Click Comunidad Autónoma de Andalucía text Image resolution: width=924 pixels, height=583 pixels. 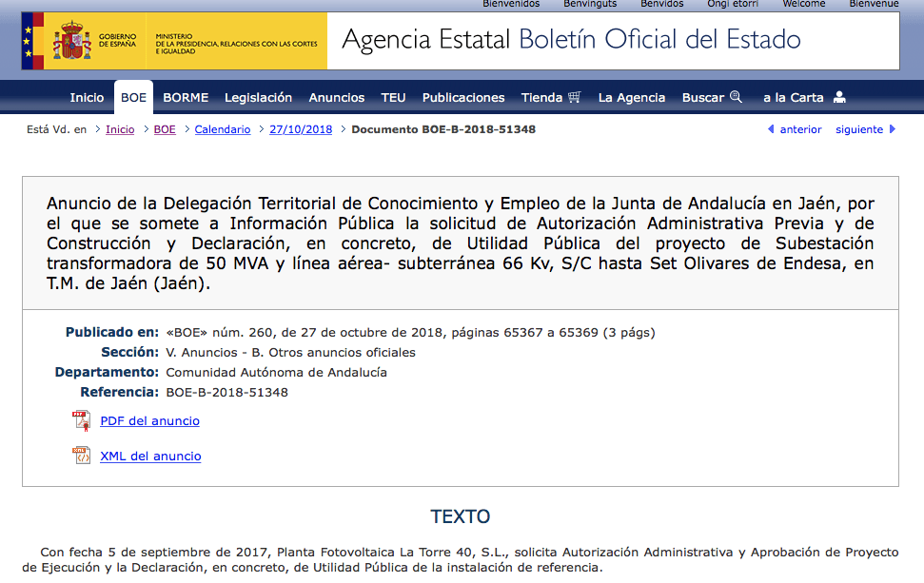pos(276,373)
